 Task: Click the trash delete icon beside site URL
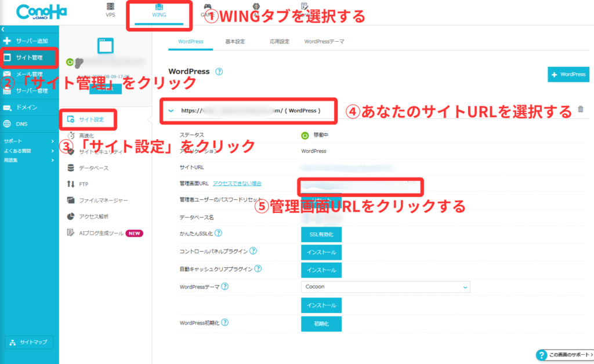(x=581, y=110)
